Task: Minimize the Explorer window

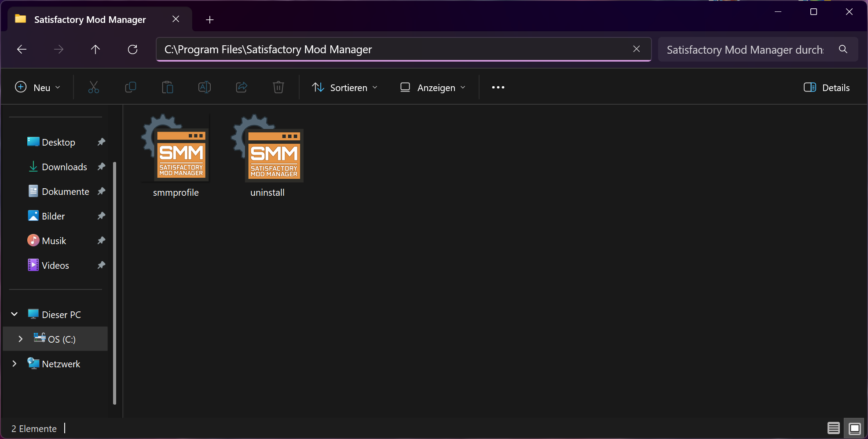Action: click(778, 12)
